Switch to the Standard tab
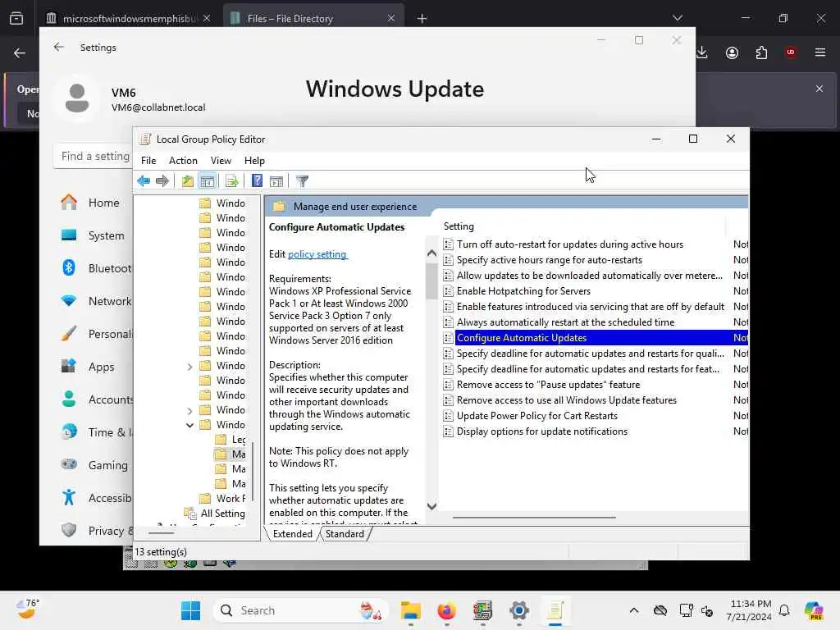The height and width of the screenshot is (630, 840). [345, 534]
